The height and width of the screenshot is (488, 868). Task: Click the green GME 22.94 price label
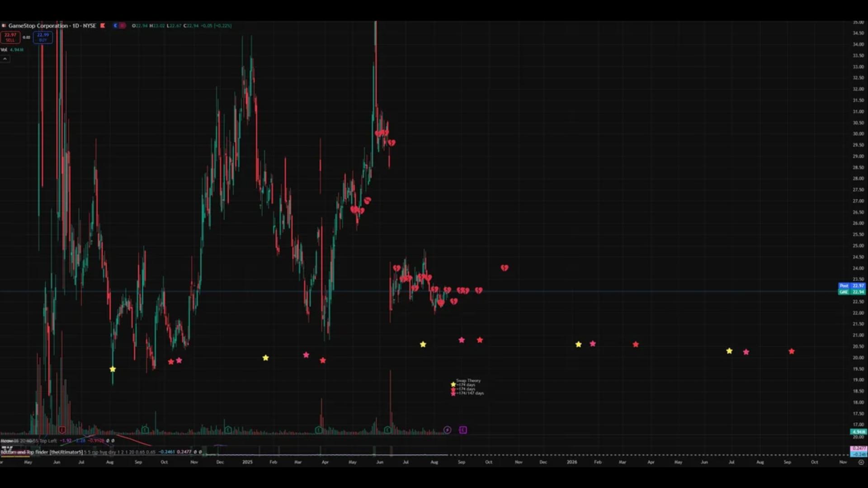pyautogui.click(x=852, y=292)
